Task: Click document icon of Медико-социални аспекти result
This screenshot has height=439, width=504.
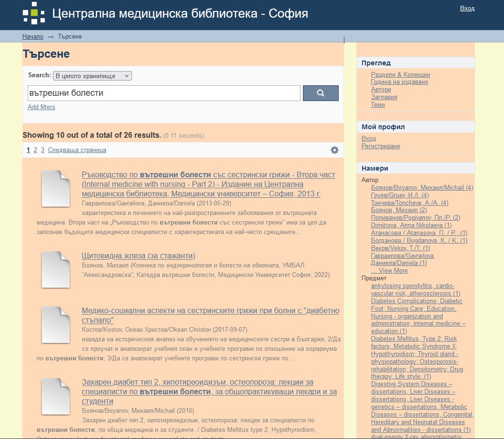Action: (56, 325)
